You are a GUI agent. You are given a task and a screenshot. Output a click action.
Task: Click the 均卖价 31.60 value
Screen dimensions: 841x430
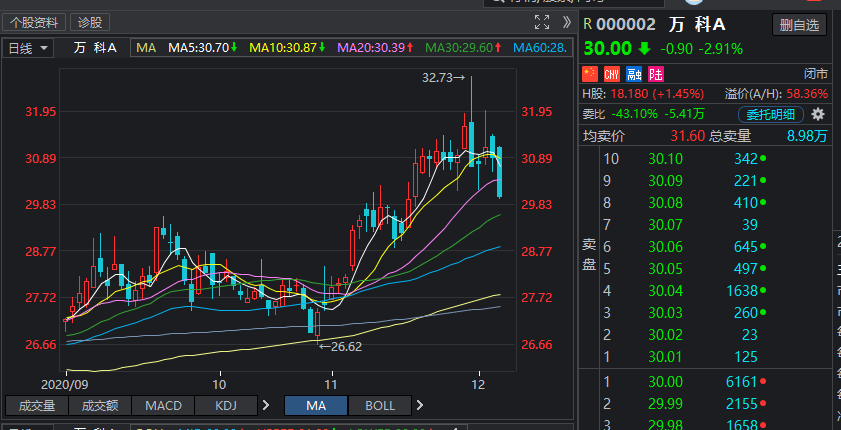point(688,136)
